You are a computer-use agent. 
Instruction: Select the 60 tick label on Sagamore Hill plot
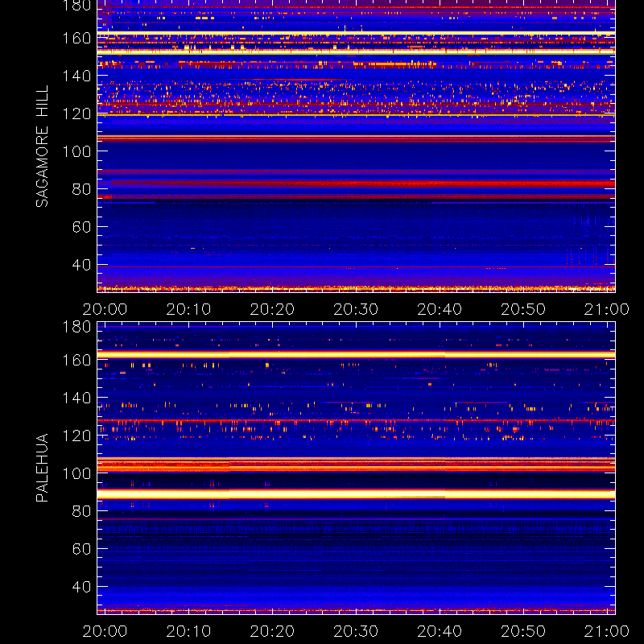point(81,227)
